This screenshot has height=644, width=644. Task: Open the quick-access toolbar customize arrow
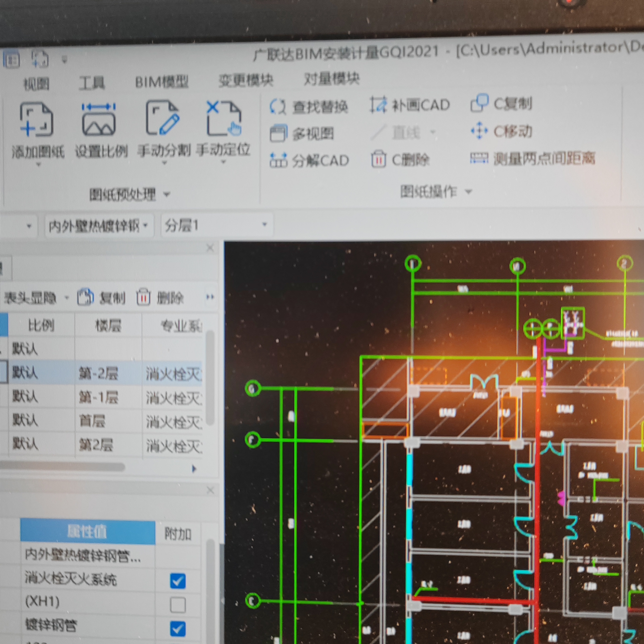click(x=65, y=60)
